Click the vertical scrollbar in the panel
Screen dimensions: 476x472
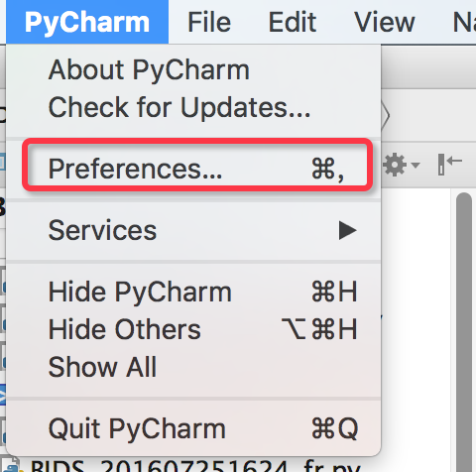[463, 330]
